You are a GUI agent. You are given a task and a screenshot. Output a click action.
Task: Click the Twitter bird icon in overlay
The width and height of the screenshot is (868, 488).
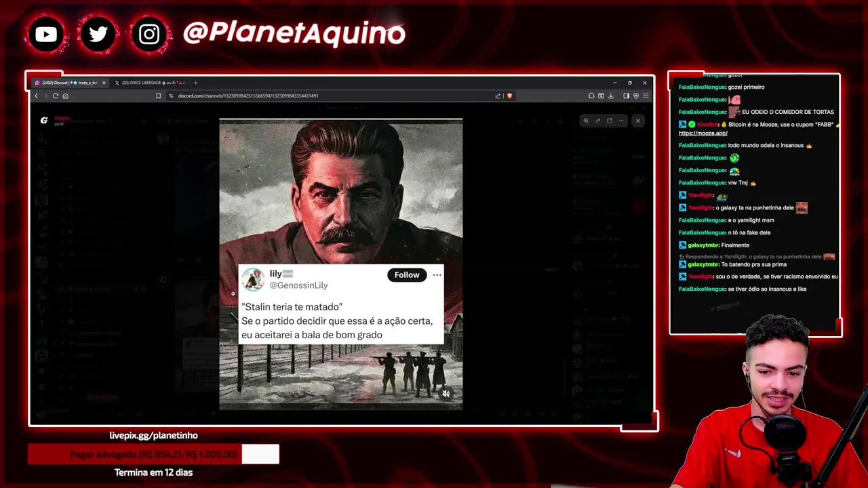98,34
